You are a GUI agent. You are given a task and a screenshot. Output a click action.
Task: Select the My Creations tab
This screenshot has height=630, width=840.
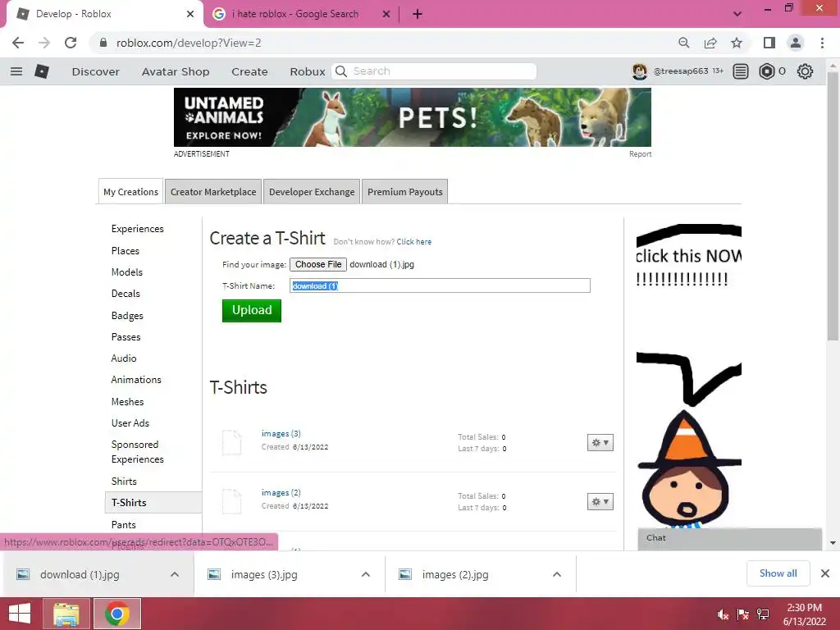130,192
